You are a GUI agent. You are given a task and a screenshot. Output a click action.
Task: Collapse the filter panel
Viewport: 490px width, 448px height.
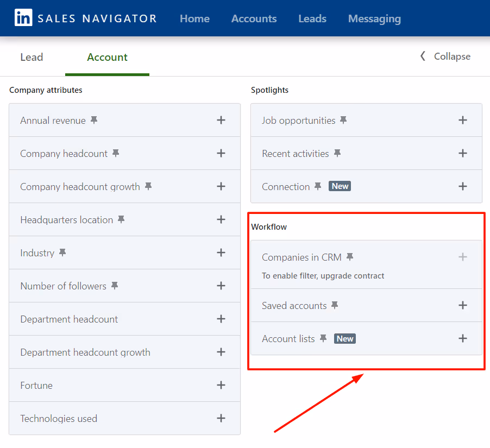click(444, 56)
